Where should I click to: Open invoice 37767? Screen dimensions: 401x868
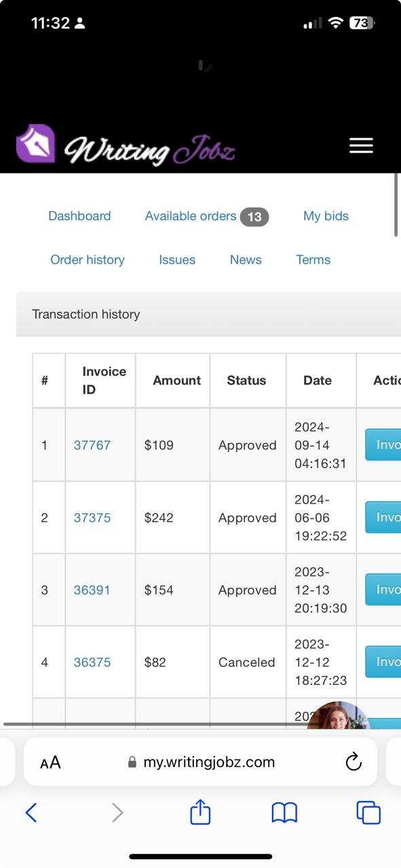[x=92, y=445]
